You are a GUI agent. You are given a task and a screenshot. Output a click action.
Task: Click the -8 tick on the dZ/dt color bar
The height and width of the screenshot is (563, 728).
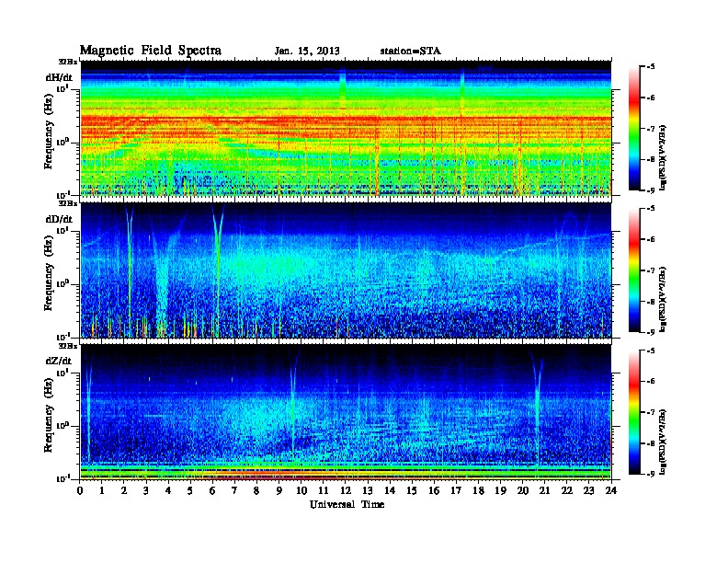pos(651,443)
